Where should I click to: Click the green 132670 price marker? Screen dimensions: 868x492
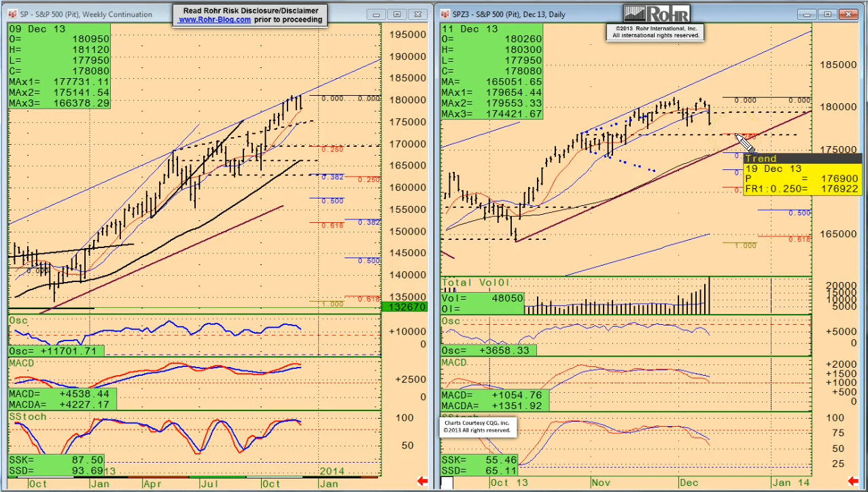tap(406, 307)
